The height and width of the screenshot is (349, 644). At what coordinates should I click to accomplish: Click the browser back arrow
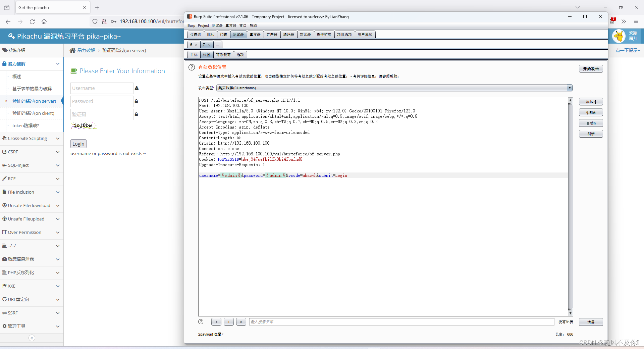coord(8,21)
